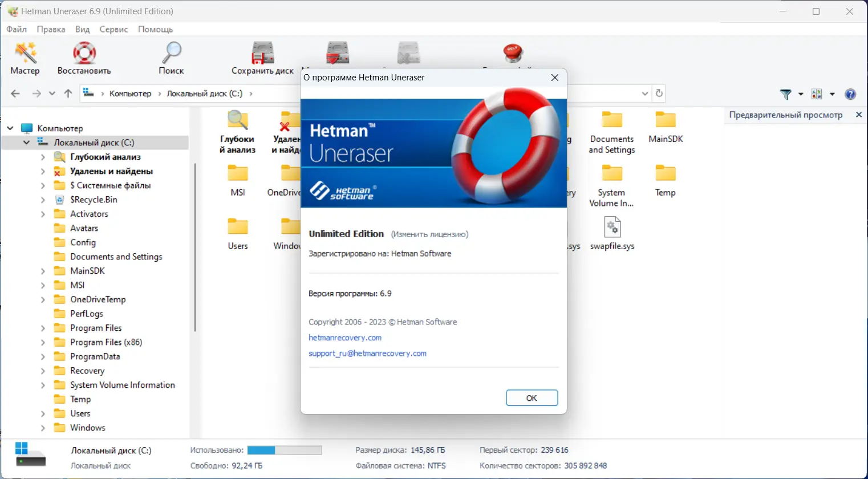Open the hetmanrecovery.com link

344,337
